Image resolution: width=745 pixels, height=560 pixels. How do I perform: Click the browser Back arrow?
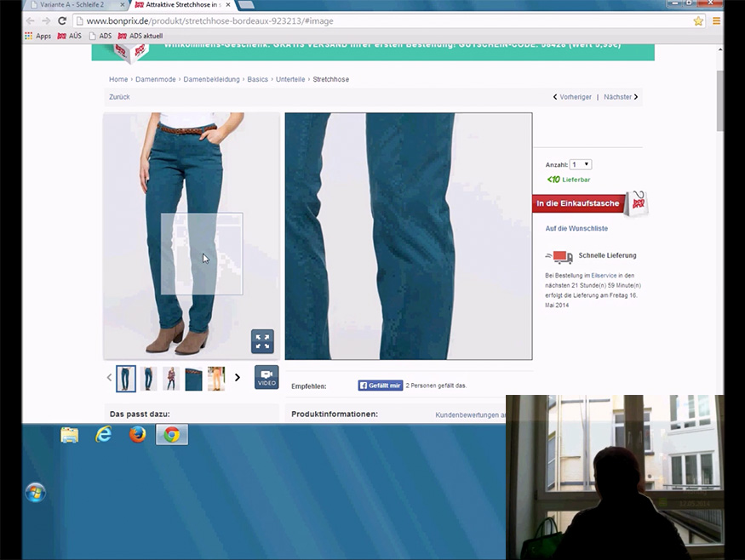coord(30,21)
